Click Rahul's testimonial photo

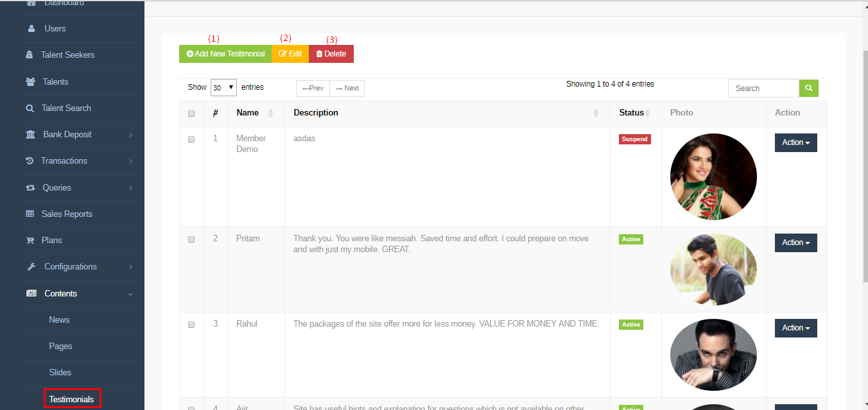713,355
